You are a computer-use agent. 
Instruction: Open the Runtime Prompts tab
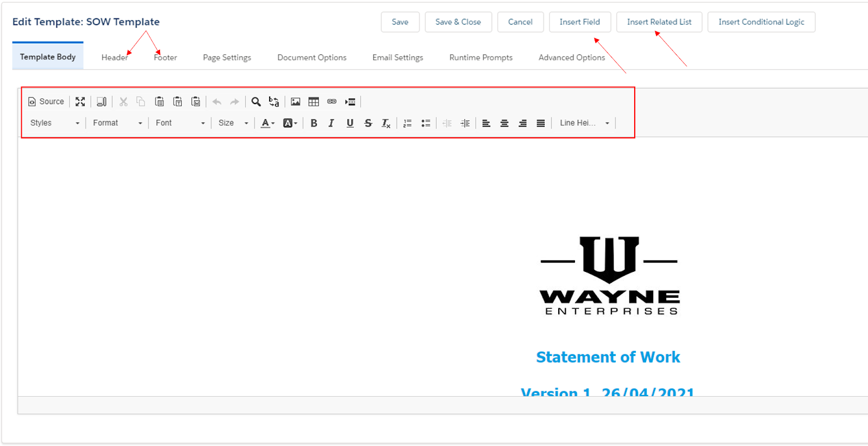click(x=481, y=58)
